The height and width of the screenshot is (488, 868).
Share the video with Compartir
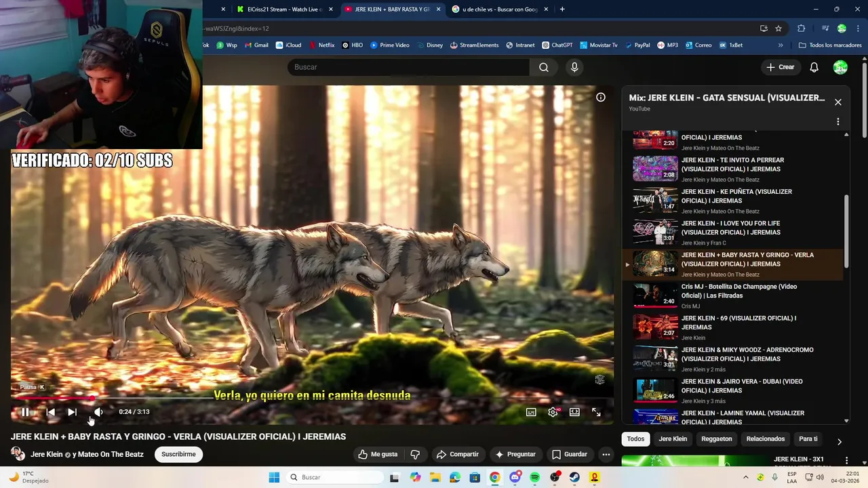(458, 454)
